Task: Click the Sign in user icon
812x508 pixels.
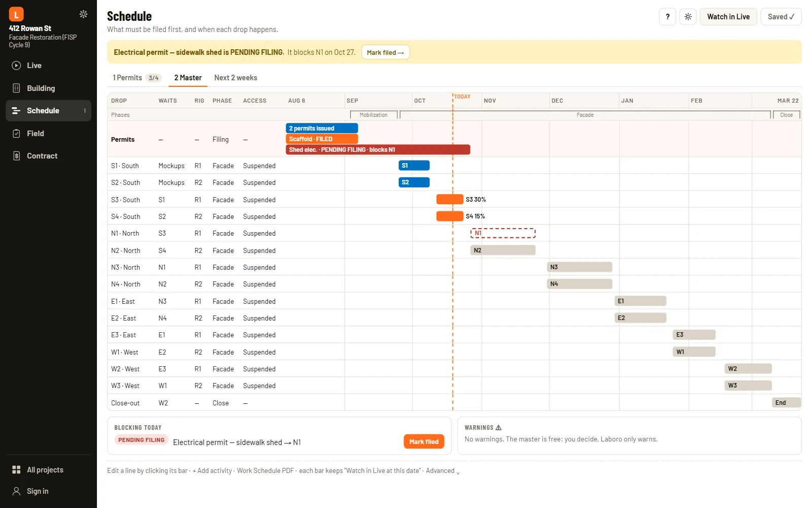Action: tap(16, 491)
